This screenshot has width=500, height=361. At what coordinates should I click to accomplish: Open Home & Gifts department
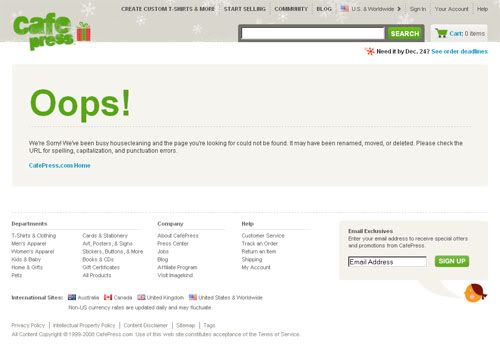pos(27,267)
